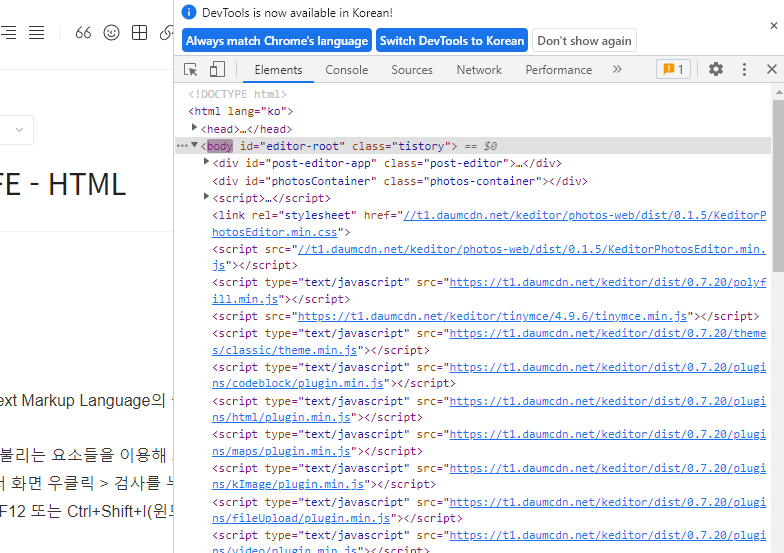Apply justify alignment in editor toolbar

coord(36,33)
